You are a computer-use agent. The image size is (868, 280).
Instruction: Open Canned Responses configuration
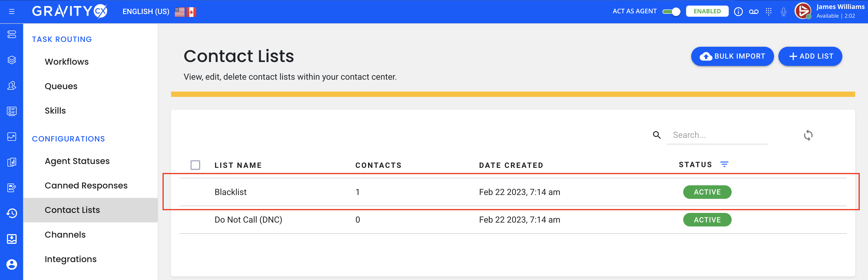[86, 186]
